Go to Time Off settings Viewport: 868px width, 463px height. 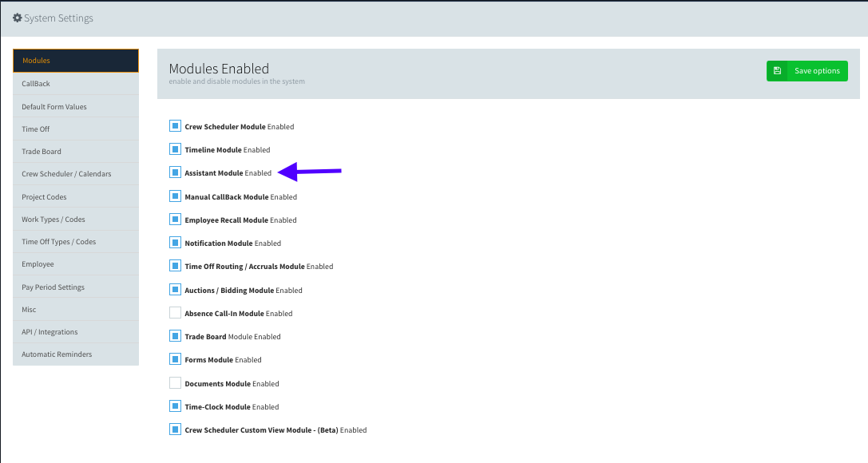pos(76,129)
